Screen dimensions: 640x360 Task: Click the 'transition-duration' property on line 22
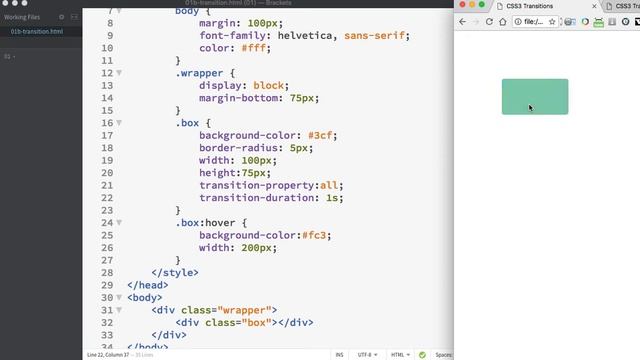coord(256,198)
